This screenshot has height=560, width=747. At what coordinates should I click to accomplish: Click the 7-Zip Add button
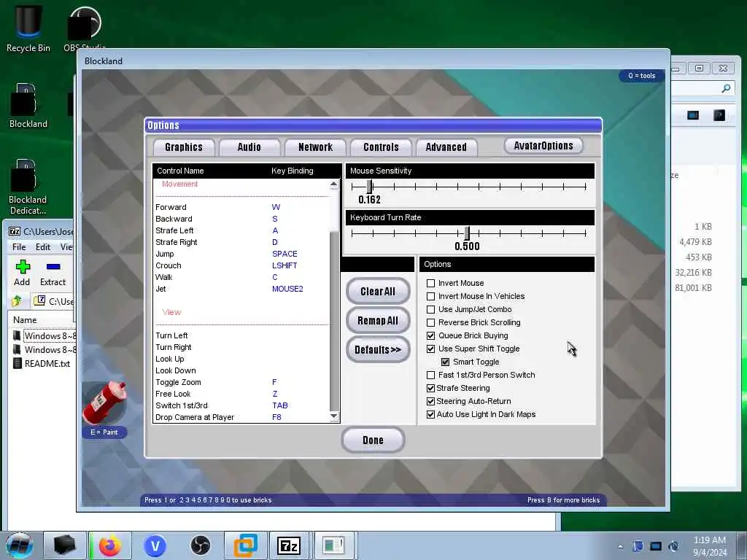(22, 273)
